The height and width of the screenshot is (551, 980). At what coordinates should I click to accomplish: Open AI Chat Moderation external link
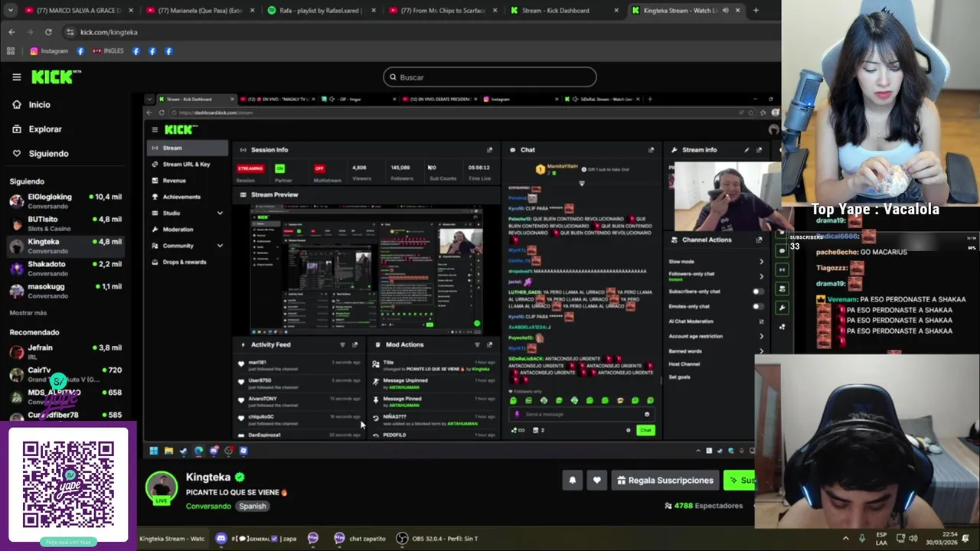(x=761, y=321)
